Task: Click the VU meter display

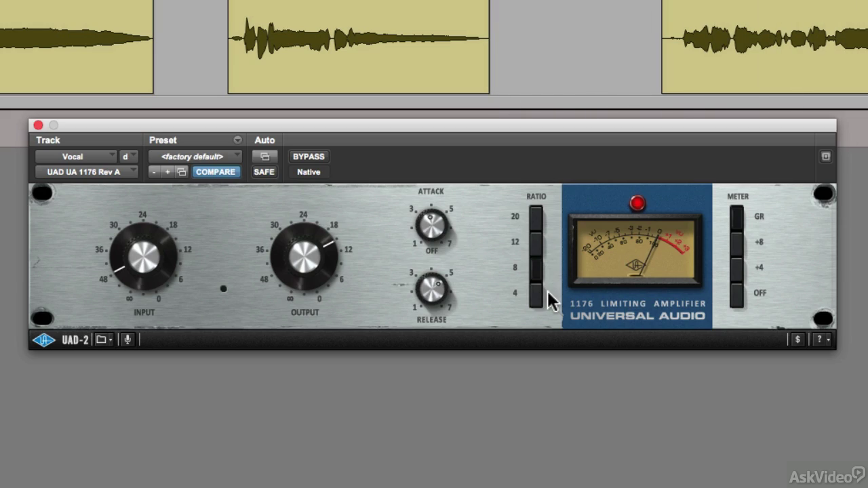Action: click(x=635, y=250)
